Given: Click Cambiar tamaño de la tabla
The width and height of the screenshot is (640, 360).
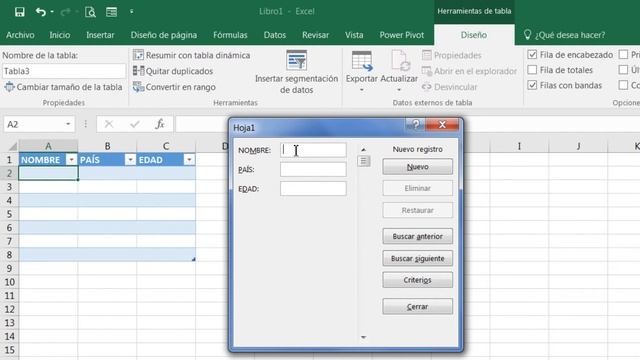Looking at the screenshot, I should point(64,87).
